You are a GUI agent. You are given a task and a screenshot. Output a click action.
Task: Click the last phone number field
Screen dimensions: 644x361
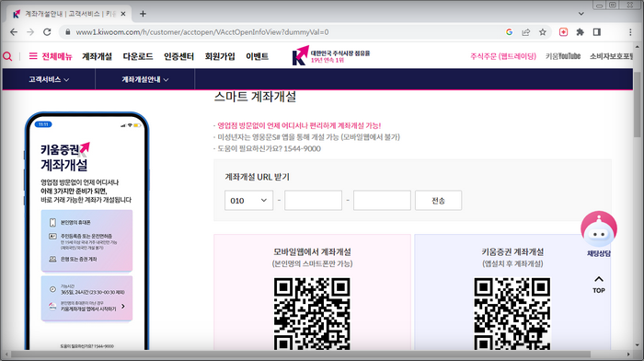click(x=382, y=201)
